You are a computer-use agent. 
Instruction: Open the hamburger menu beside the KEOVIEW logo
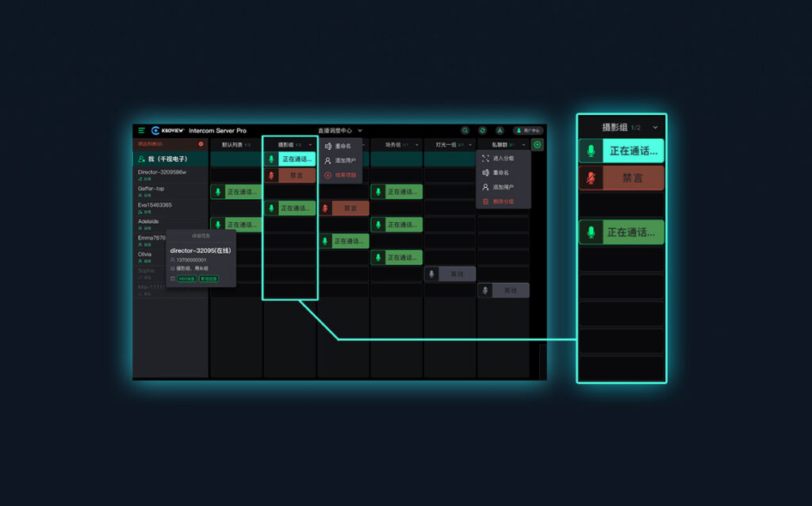pyautogui.click(x=141, y=130)
